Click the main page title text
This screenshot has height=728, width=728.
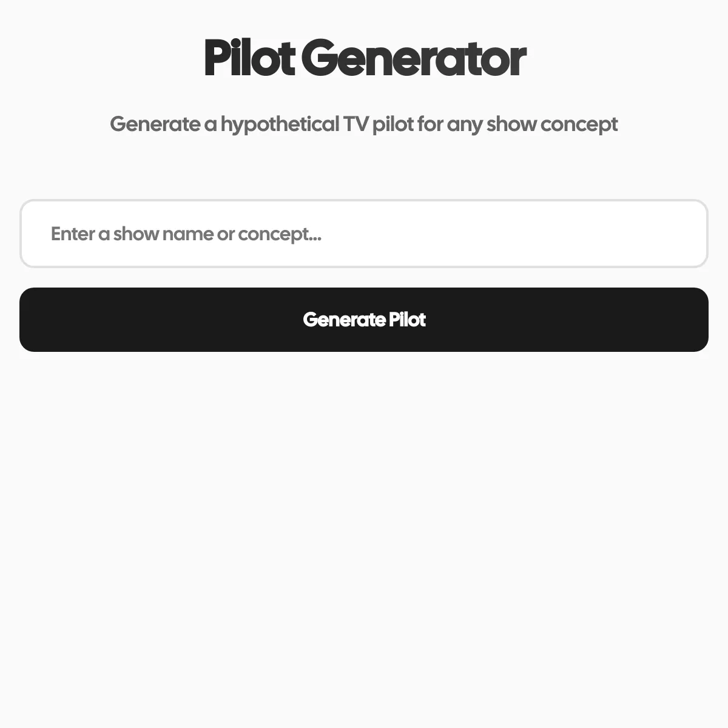tap(364, 58)
